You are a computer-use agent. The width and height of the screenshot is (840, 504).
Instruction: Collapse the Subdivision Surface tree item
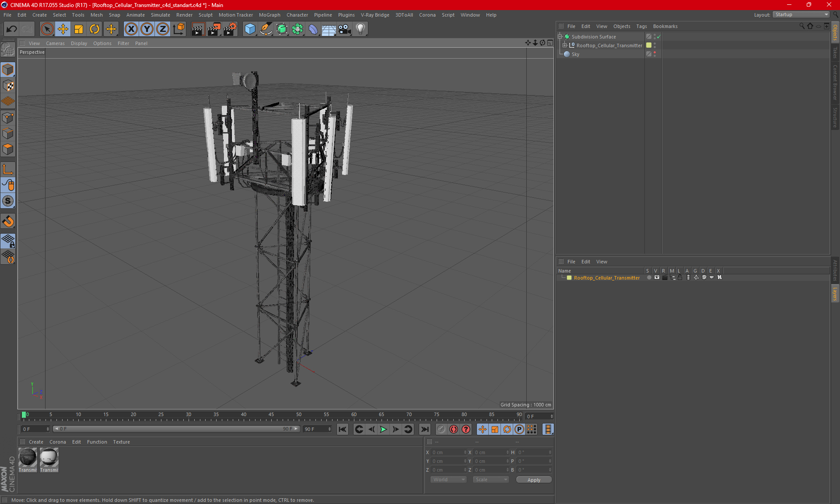[x=560, y=37]
